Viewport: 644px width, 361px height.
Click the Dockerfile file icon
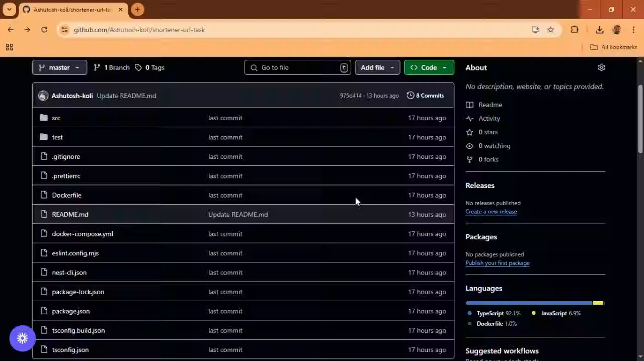44,195
